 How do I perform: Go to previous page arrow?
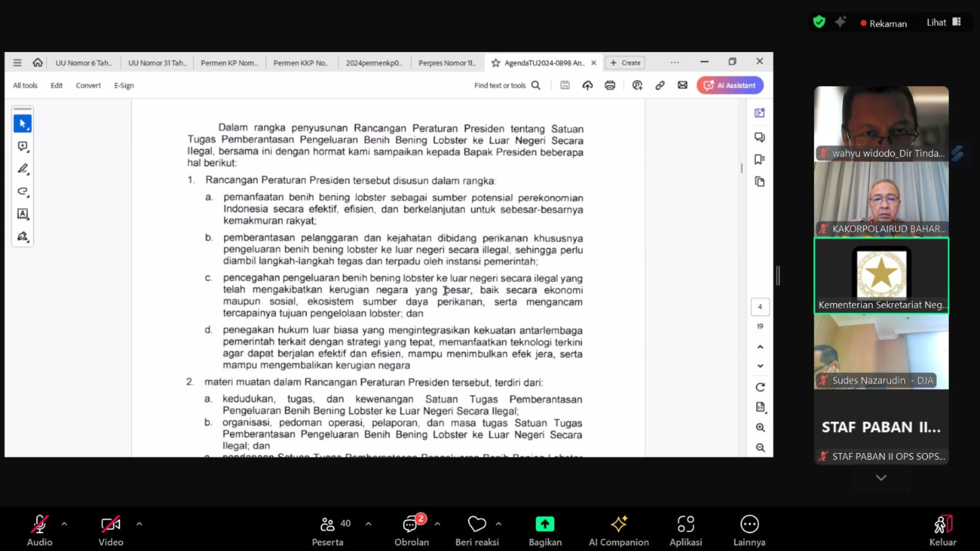pos(760,347)
